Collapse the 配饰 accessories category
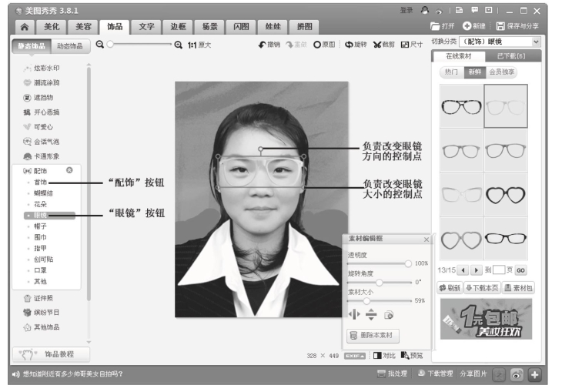This screenshot has width=562, height=392. pos(69,169)
